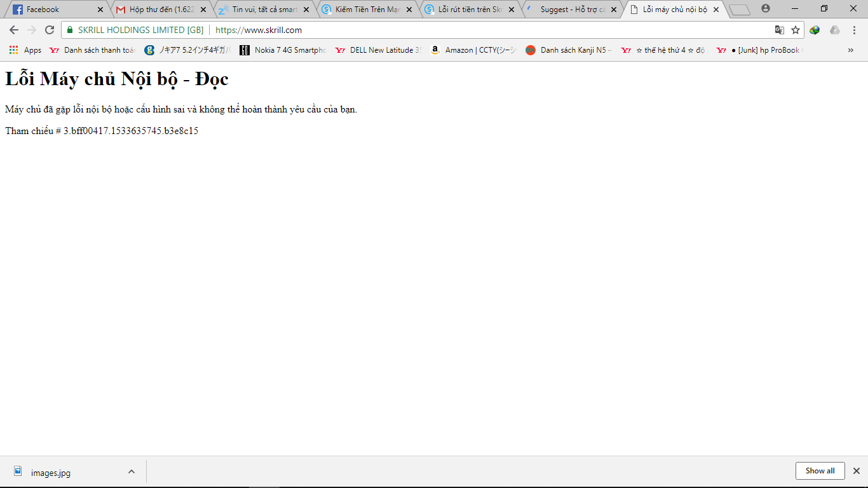The height and width of the screenshot is (488, 868).
Task: Open the Amazon | CCTY bookmark
Action: click(x=474, y=50)
